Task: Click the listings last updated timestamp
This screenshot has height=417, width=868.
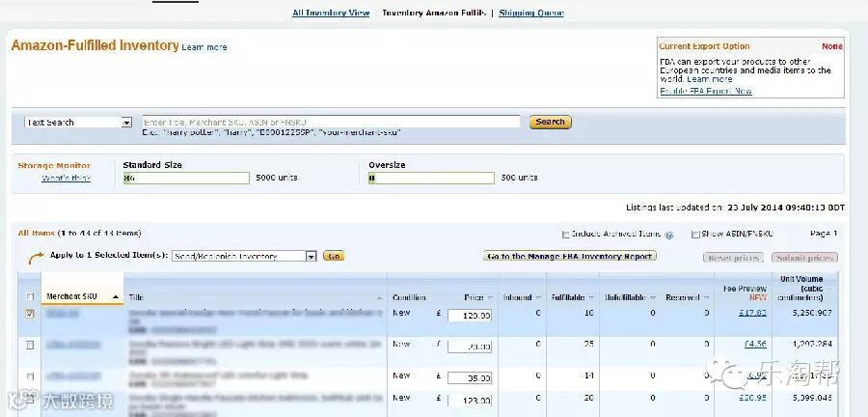Action: [x=786, y=208]
